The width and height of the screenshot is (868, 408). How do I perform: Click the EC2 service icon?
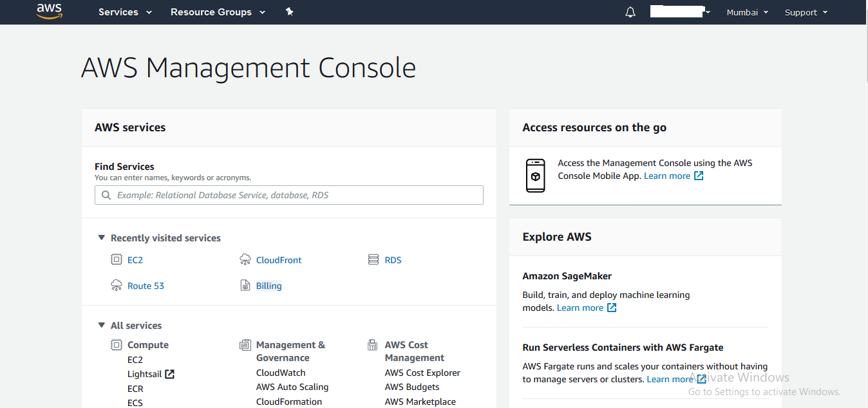pos(117,259)
